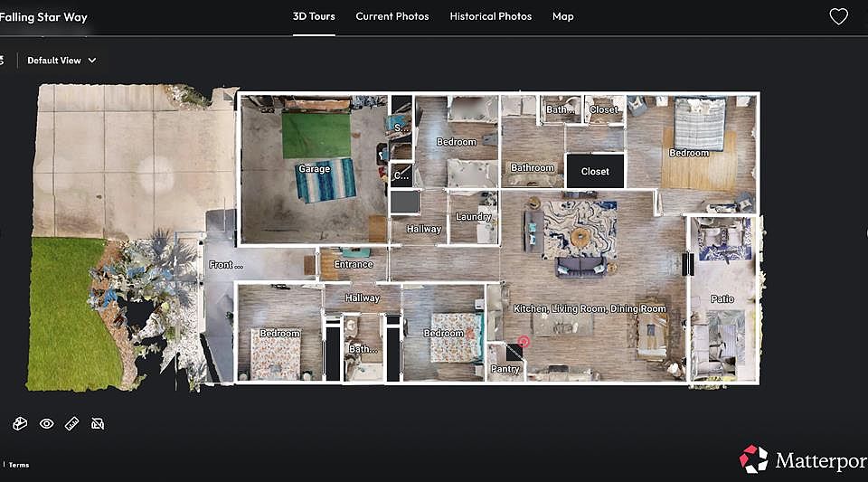Select the Map tab
The height and width of the screenshot is (482, 868).
562,16
